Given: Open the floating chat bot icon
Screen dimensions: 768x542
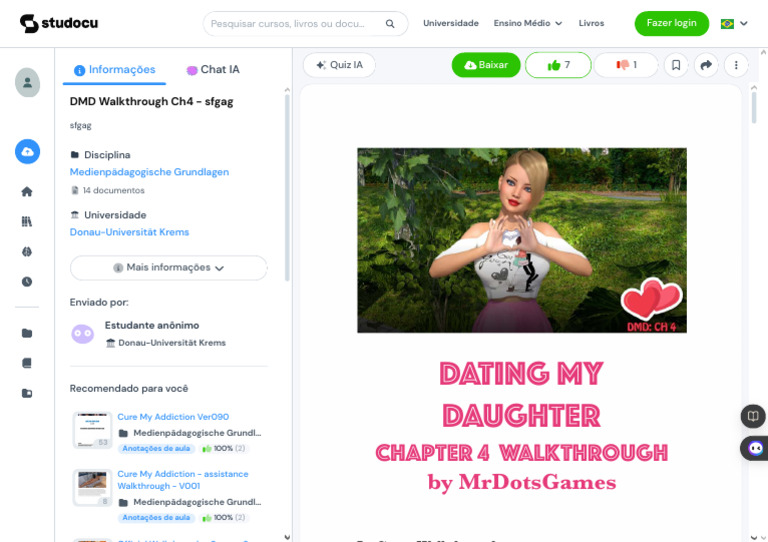Looking at the screenshot, I should [x=755, y=448].
